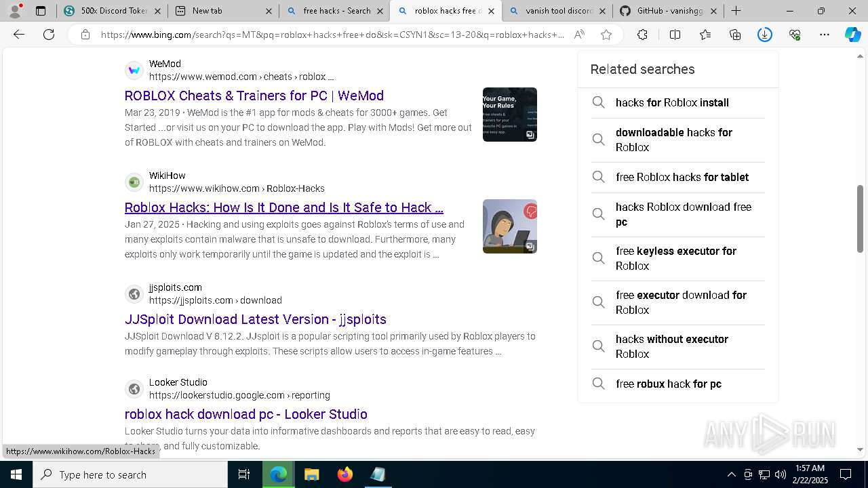This screenshot has height=488, width=868.
Task: Search related: hacks without executor Roblox
Action: click(x=678, y=346)
